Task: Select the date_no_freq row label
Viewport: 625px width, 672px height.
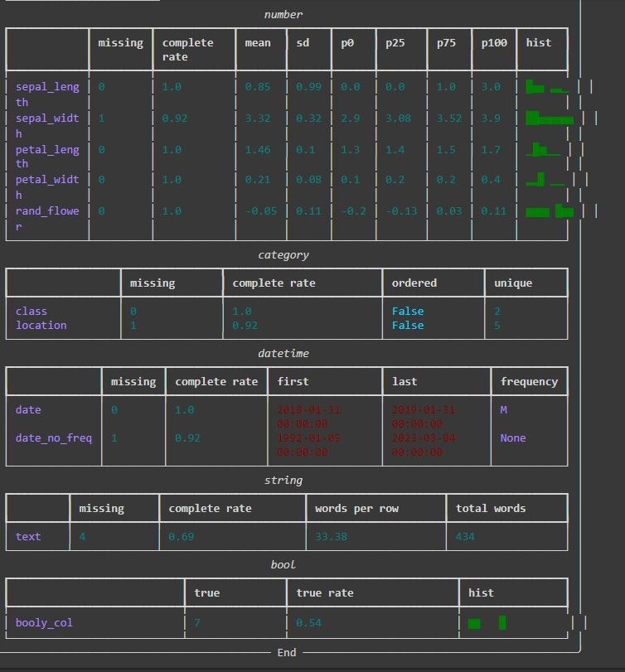Action: pyautogui.click(x=54, y=438)
